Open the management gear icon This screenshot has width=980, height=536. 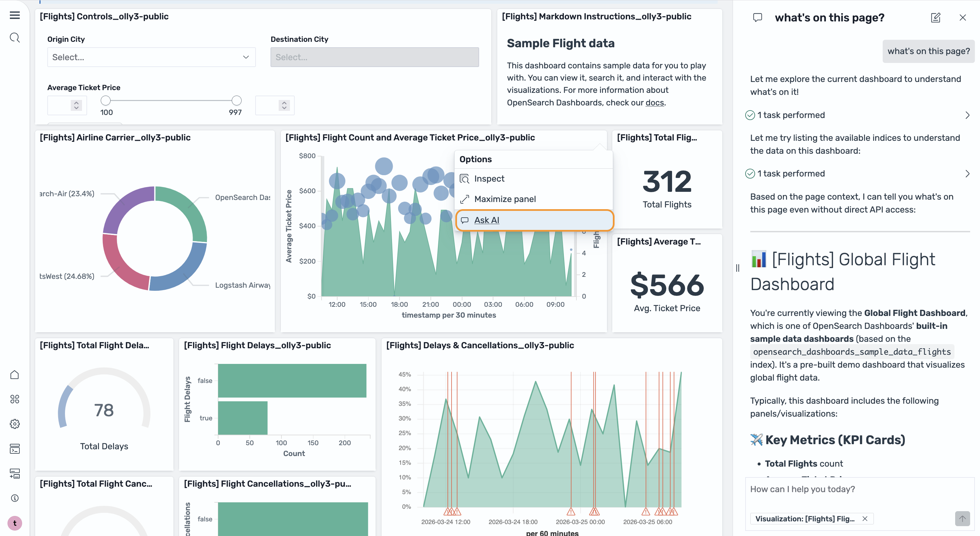tap(14, 424)
